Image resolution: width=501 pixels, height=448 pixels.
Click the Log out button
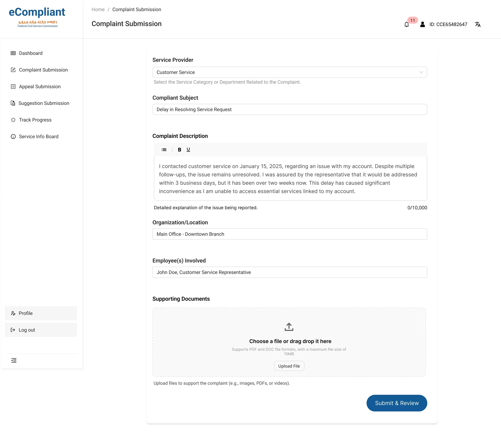(x=27, y=330)
